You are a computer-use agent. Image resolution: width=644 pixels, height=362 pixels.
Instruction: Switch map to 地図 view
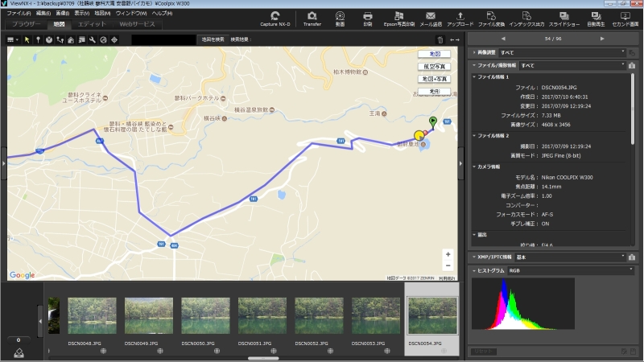(x=434, y=54)
